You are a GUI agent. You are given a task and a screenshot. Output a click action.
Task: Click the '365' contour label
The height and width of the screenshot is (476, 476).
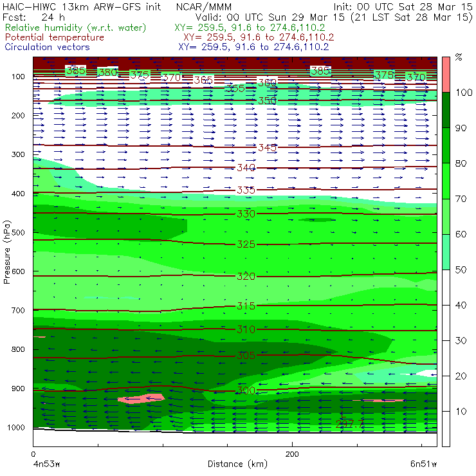(x=203, y=80)
